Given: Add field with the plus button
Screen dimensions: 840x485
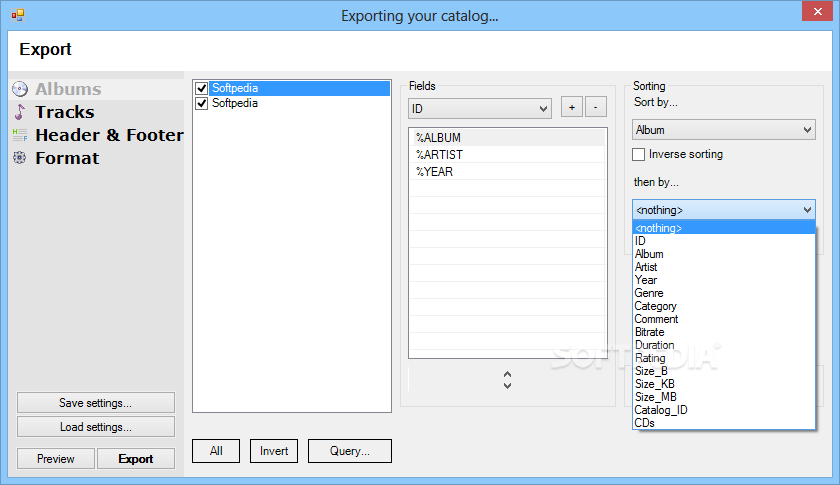Looking at the screenshot, I should pyautogui.click(x=572, y=107).
